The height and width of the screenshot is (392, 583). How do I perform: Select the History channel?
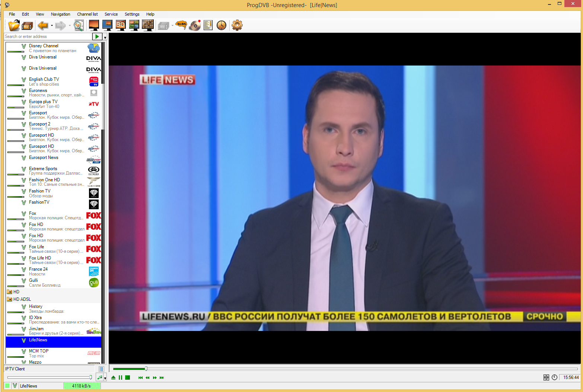tap(53, 309)
